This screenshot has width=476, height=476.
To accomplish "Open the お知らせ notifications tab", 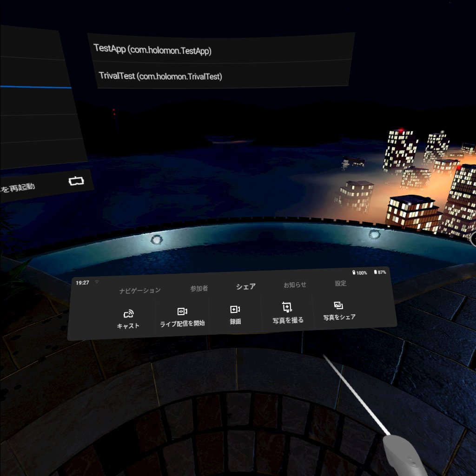I will click(x=295, y=285).
